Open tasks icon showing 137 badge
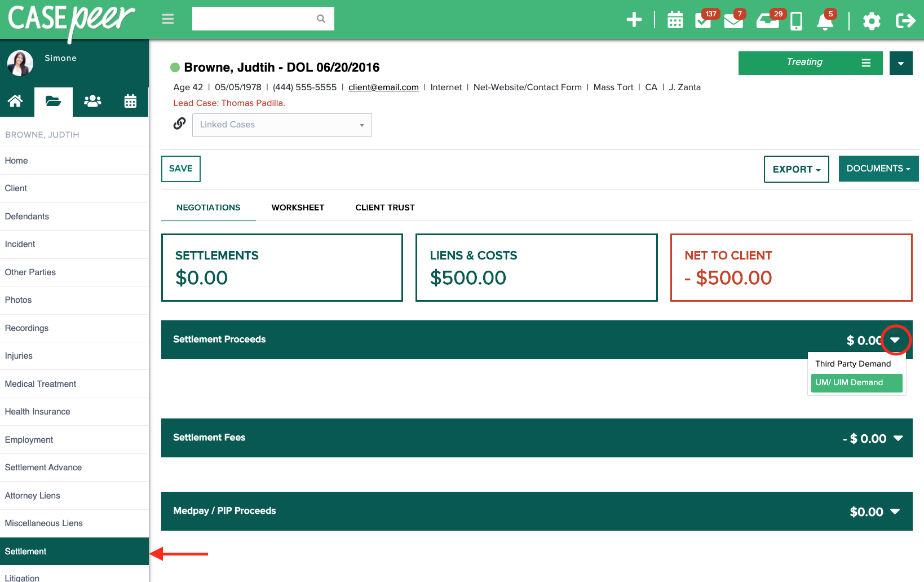 pyautogui.click(x=704, y=21)
